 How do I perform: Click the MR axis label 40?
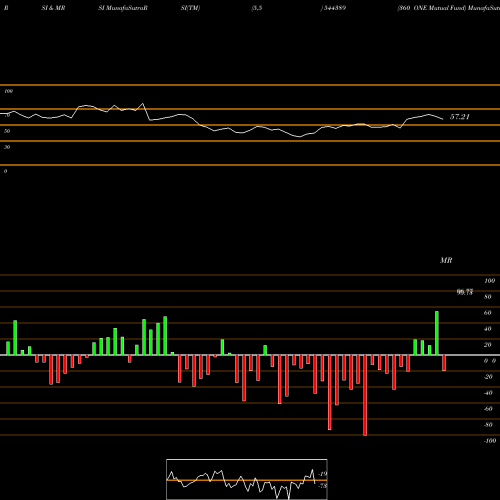(488, 329)
